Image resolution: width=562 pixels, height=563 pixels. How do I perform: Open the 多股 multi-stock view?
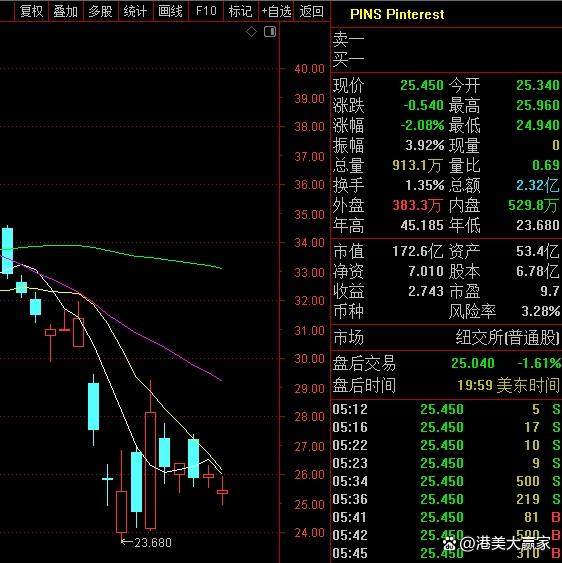101,11
